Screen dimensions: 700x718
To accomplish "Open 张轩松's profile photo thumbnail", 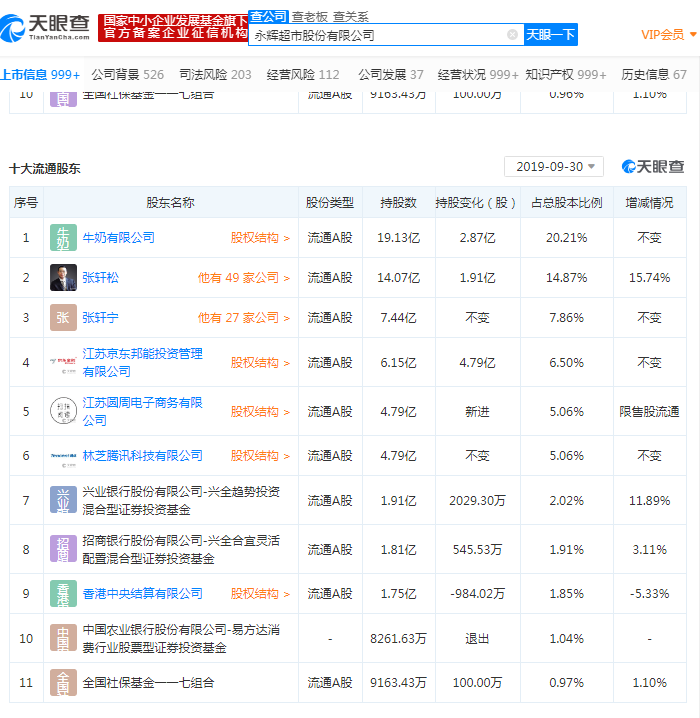I will [63, 277].
